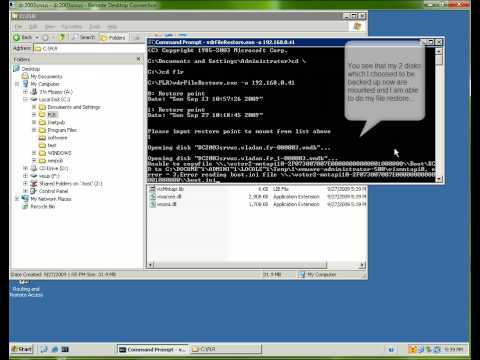Select the Program Files folder
The width and height of the screenshot is (480, 360).
click(62, 130)
